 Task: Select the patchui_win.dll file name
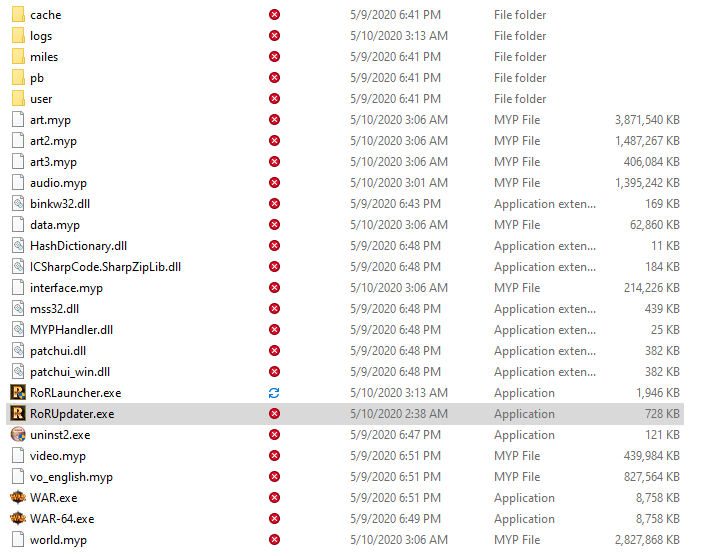coord(70,372)
